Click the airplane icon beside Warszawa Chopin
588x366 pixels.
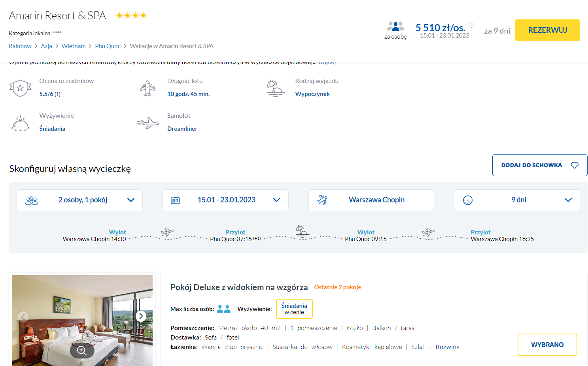[322, 200]
